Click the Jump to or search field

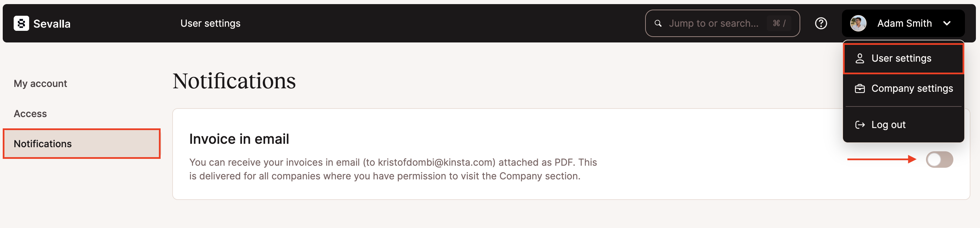[713, 23]
